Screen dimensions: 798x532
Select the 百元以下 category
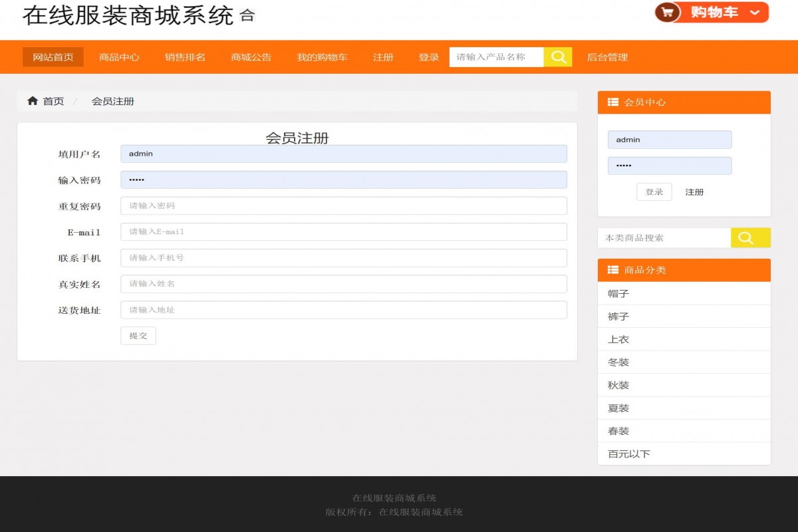[x=629, y=454]
